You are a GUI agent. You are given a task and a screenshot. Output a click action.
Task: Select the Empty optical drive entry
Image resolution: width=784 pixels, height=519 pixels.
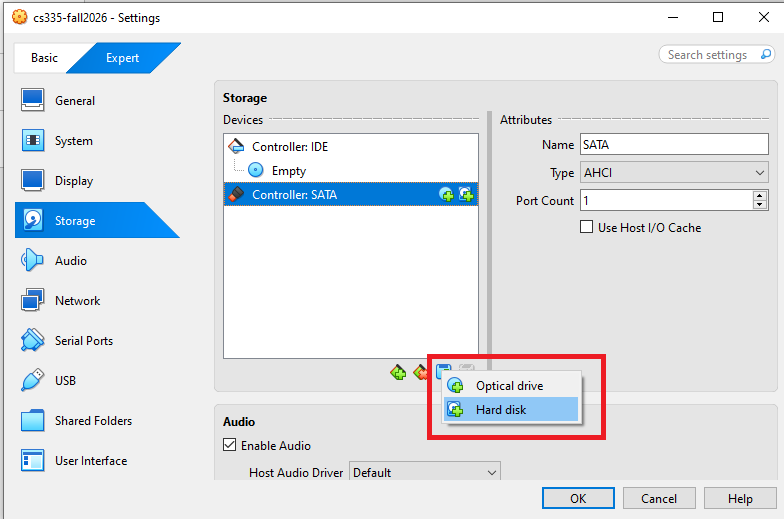(350, 170)
